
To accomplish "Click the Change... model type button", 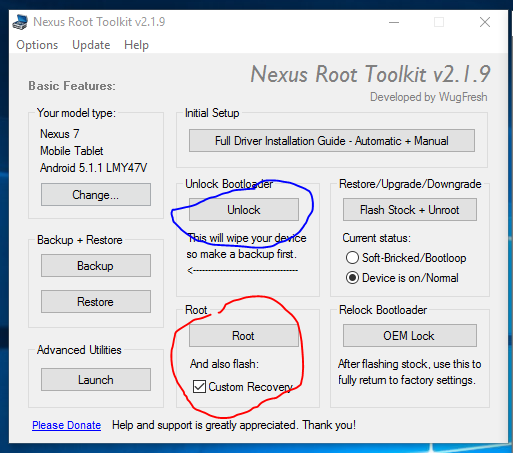I will point(96,194).
